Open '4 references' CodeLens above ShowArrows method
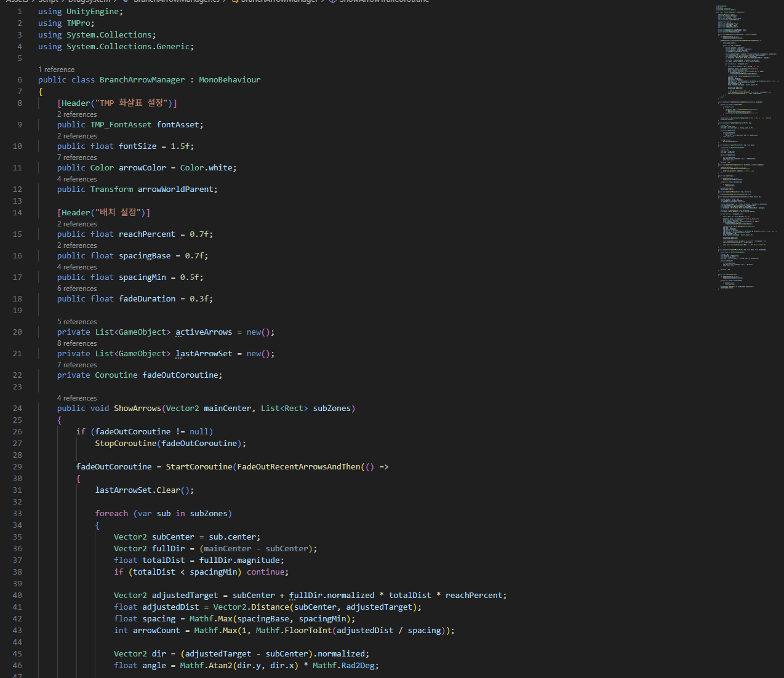Screen dimensions: 784x678 [77, 398]
